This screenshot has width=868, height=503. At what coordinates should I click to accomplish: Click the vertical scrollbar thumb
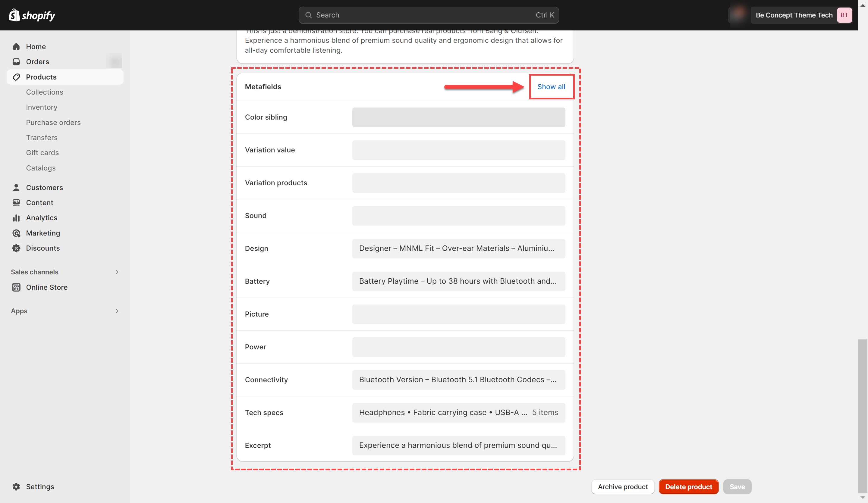(863, 416)
